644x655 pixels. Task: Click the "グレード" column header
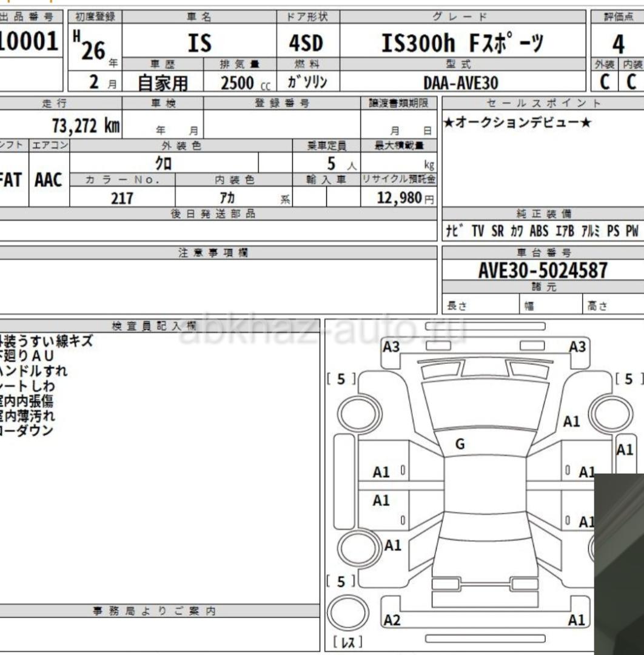(460, 17)
